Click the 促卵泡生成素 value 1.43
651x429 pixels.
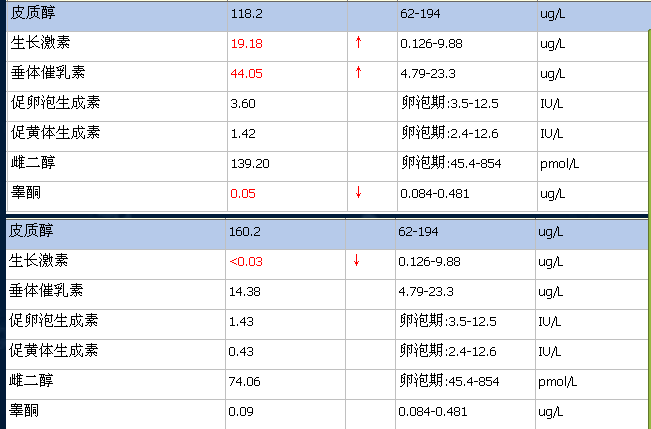(x=242, y=321)
